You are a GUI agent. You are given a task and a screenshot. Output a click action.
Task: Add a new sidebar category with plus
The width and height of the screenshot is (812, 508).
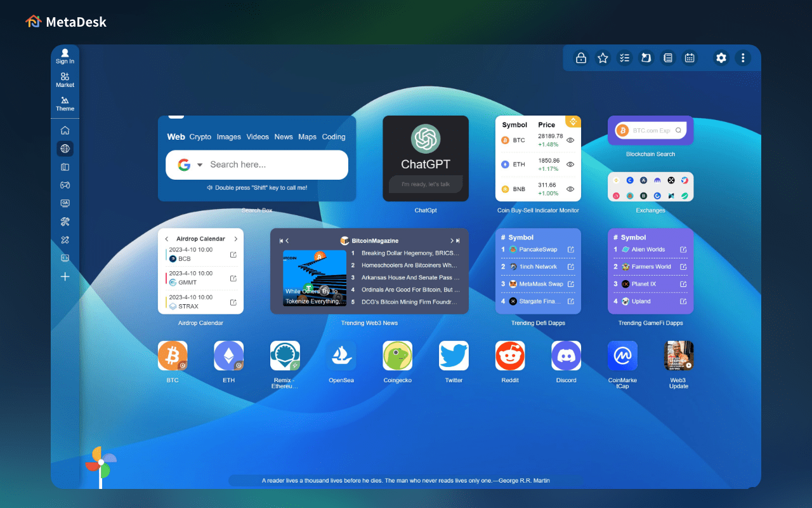coord(65,277)
